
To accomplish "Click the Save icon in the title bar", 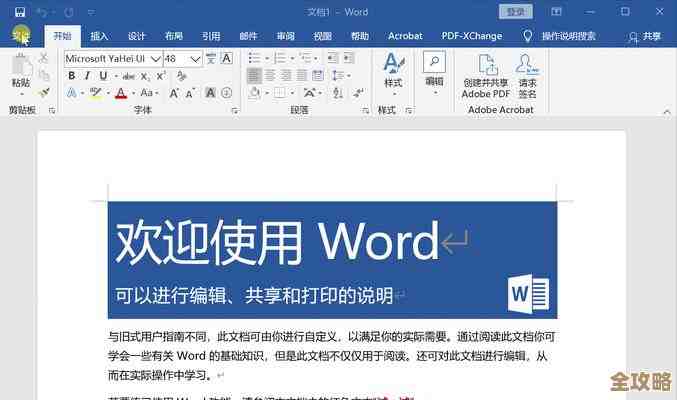I will (x=20, y=12).
